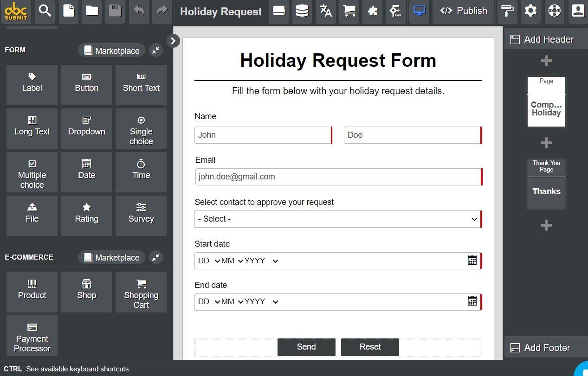
Task: Add a Payment Processor element
Action: [x=32, y=336]
